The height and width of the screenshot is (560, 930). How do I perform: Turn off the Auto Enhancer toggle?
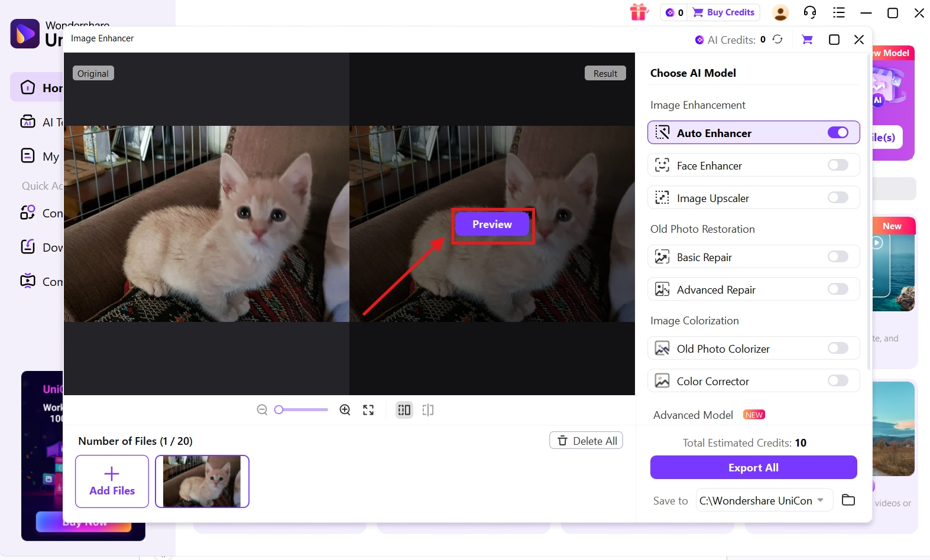click(838, 132)
